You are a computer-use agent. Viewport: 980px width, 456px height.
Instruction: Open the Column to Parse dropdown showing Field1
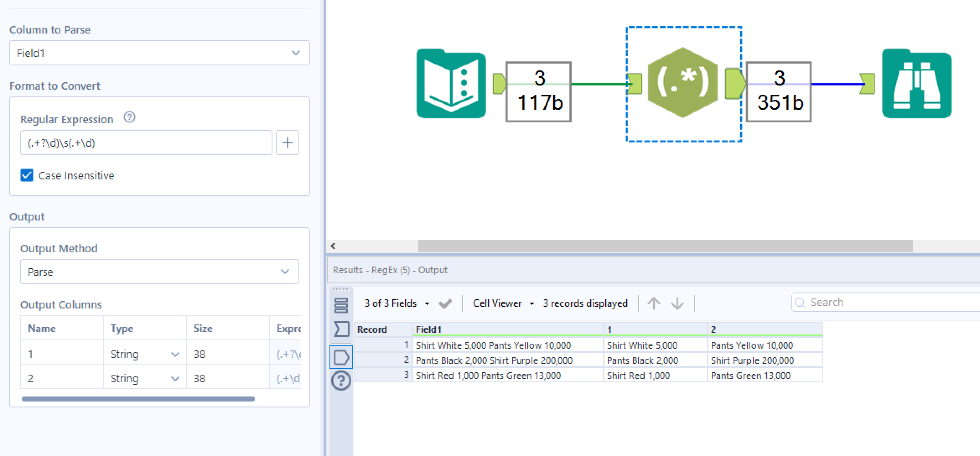click(x=159, y=53)
